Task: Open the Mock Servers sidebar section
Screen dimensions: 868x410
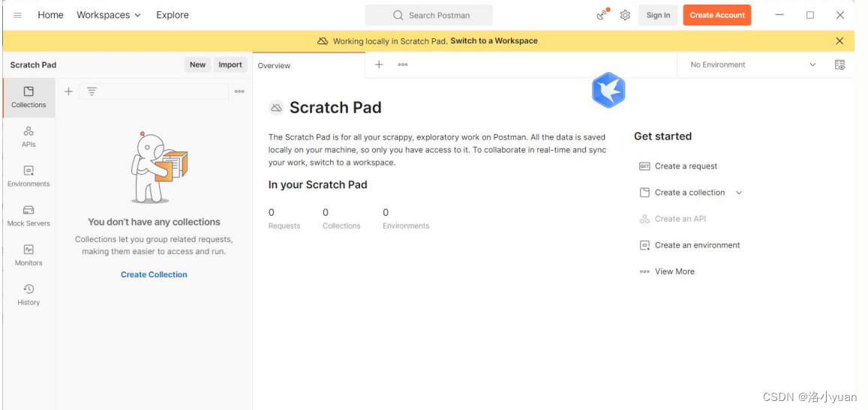Action: tap(29, 216)
